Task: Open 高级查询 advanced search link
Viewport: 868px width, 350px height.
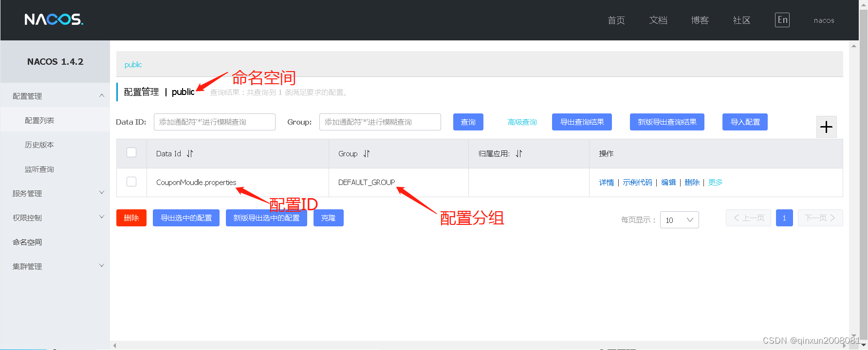Action: [522, 122]
